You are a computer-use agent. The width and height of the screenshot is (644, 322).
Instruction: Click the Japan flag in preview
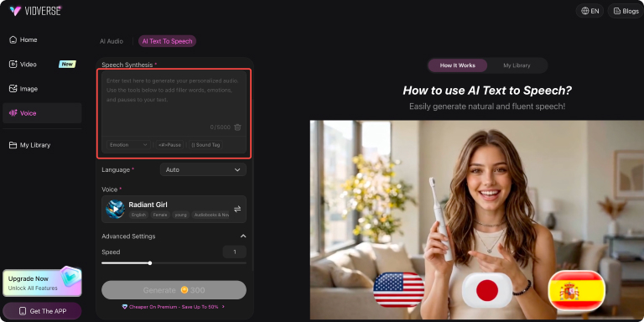487,290
